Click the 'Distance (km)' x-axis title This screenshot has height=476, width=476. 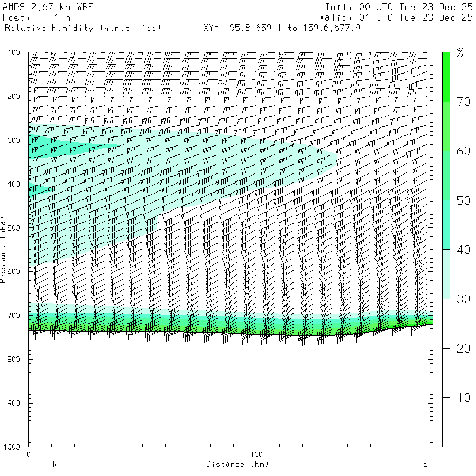tap(237, 464)
